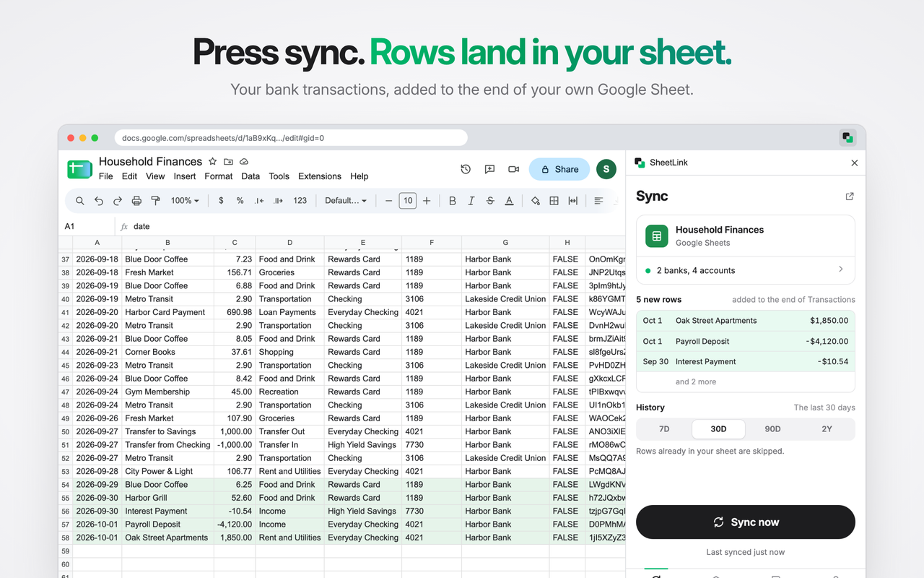Screen dimensions: 924x578
Task: Format as percent
Action: (240, 201)
